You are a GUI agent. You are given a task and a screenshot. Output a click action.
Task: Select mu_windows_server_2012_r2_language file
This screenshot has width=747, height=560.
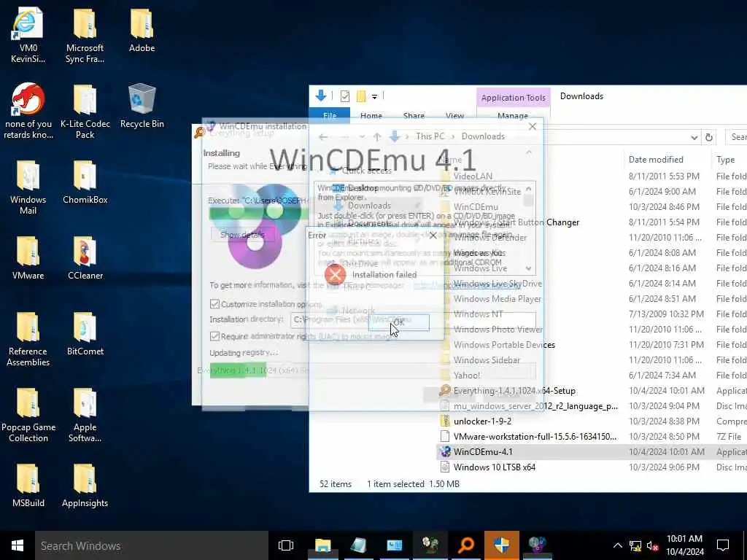[x=592, y=406]
